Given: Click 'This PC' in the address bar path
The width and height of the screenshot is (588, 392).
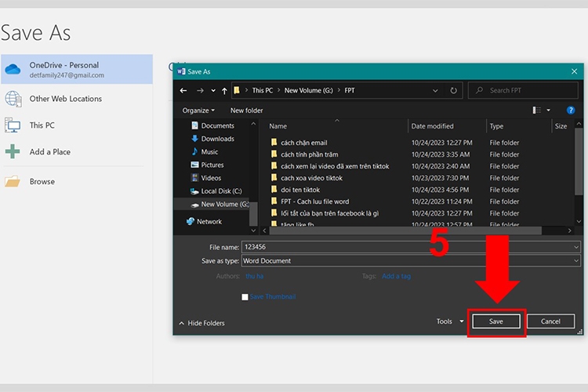Looking at the screenshot, I should point(262,90).
